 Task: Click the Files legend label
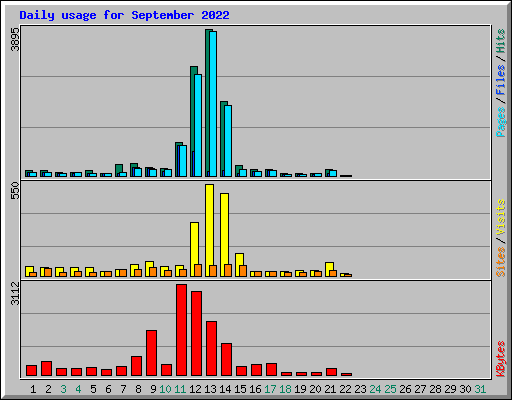pos(501,80)
